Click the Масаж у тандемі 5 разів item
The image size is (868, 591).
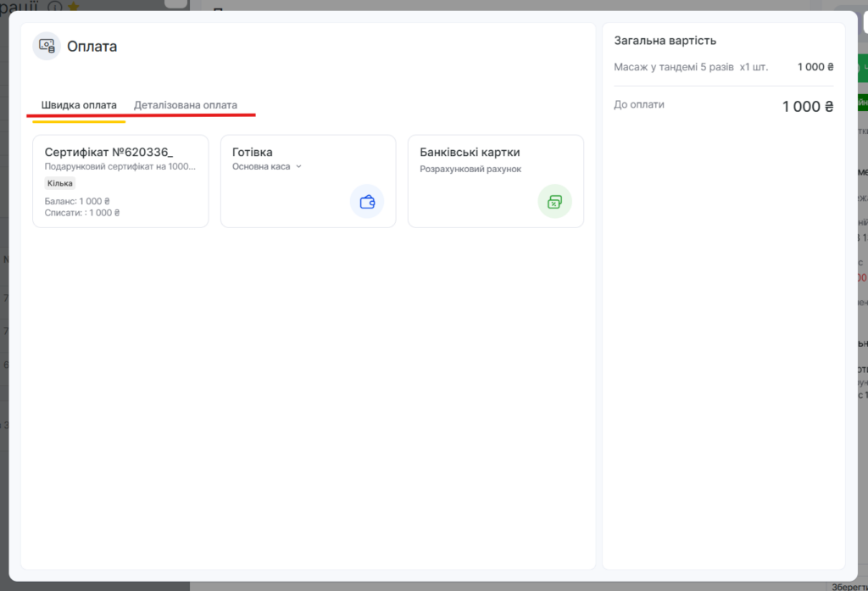[674, 67]
